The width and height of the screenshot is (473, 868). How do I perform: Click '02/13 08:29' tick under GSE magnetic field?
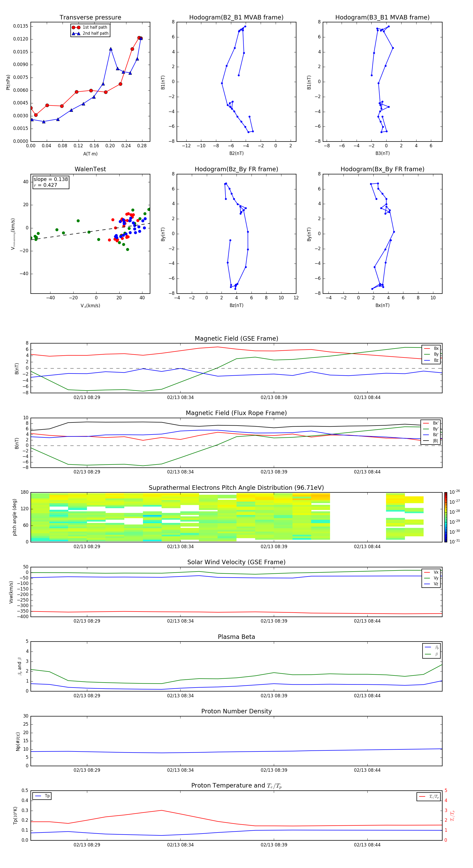click(x=87, y=397)
